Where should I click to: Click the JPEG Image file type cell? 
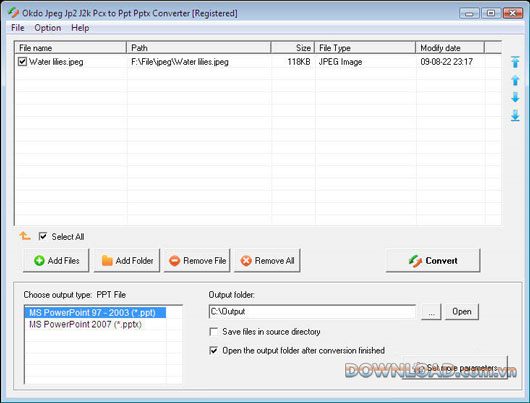click(340, 62)
